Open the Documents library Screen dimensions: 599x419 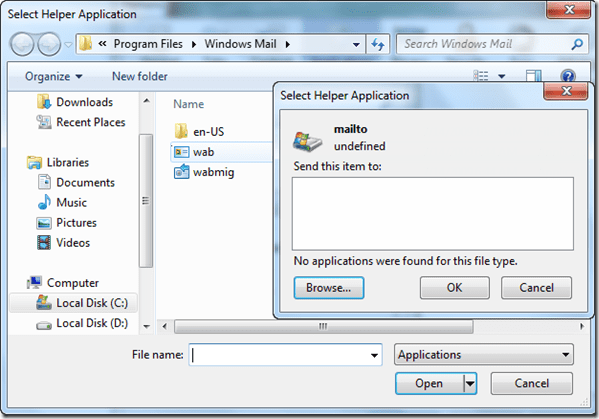pos(85,183)
